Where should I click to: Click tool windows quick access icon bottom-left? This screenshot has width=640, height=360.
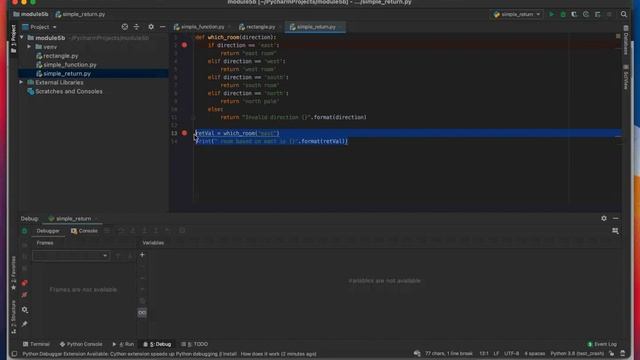(14, 354)
